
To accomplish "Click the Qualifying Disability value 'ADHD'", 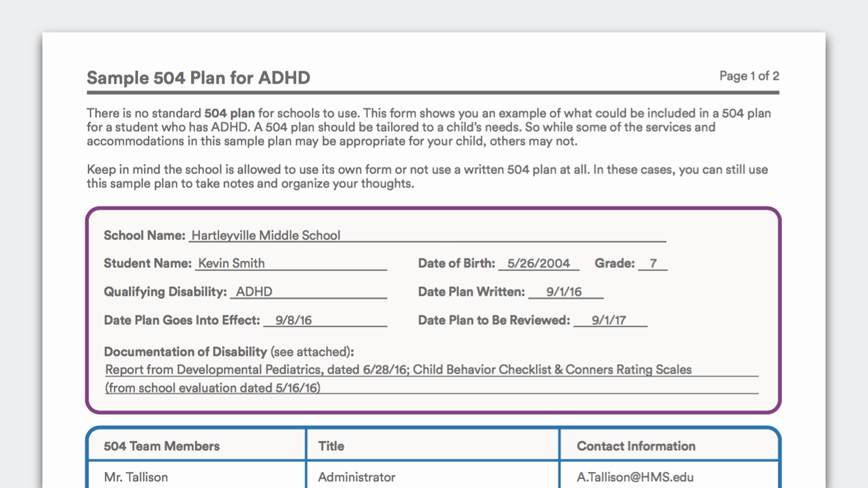I will (254, 292).
